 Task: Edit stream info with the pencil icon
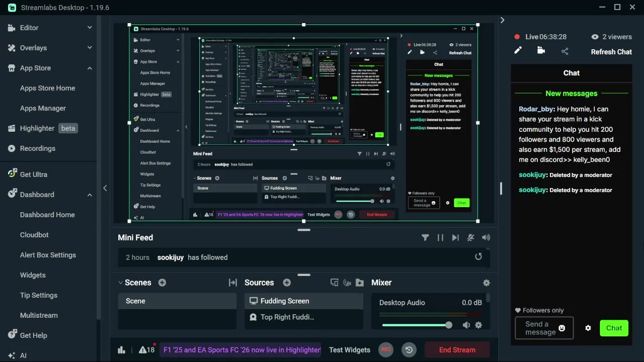click(518, 51)
